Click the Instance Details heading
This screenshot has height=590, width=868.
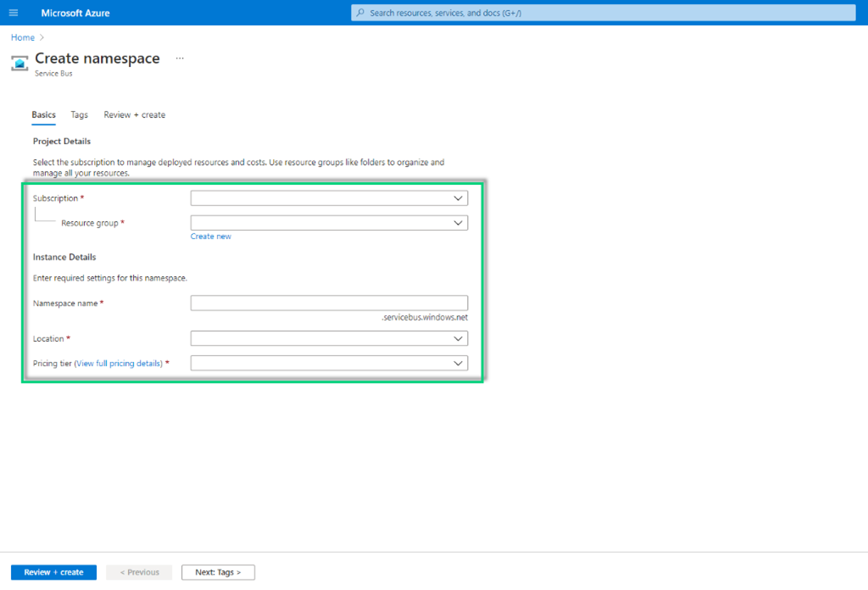tap(64, 257)
